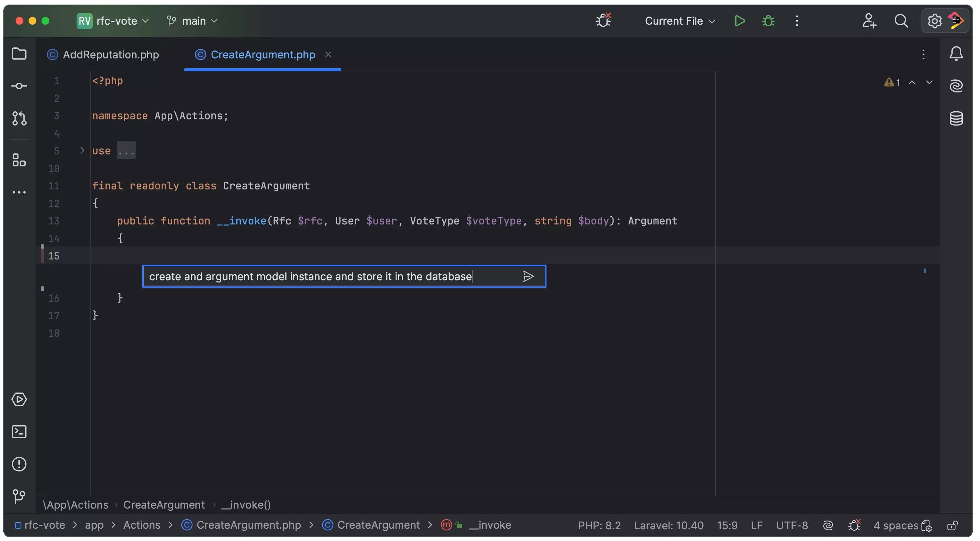Screen dimensions: 980x541
Task: Open the editor tab options kebab menu
Action: click(x=923, y=54)
